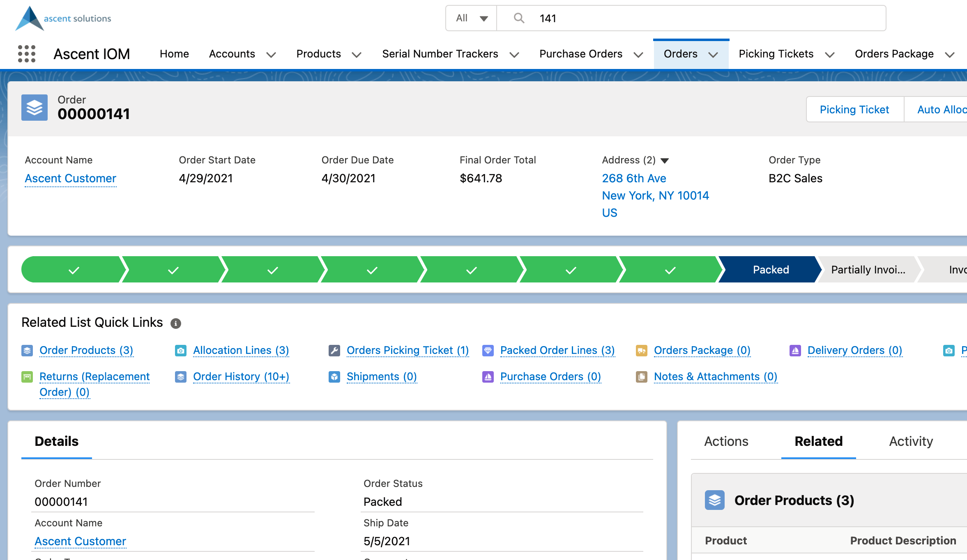Click the Order Products related list icon
Viewport: 967px width, 560px height.
click(x=715, y=500)
